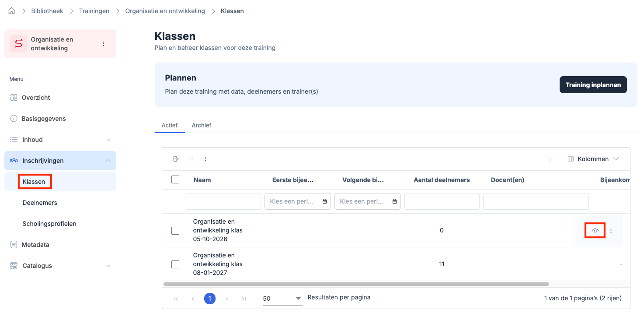Open table toolbar three-dot menu
The image size is (644, 320).
click(205, 159)
